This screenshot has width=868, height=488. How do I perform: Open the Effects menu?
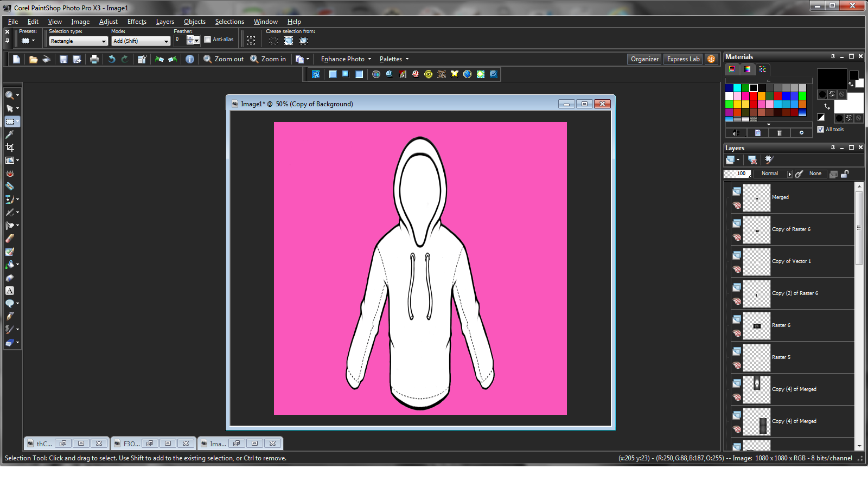137,22
